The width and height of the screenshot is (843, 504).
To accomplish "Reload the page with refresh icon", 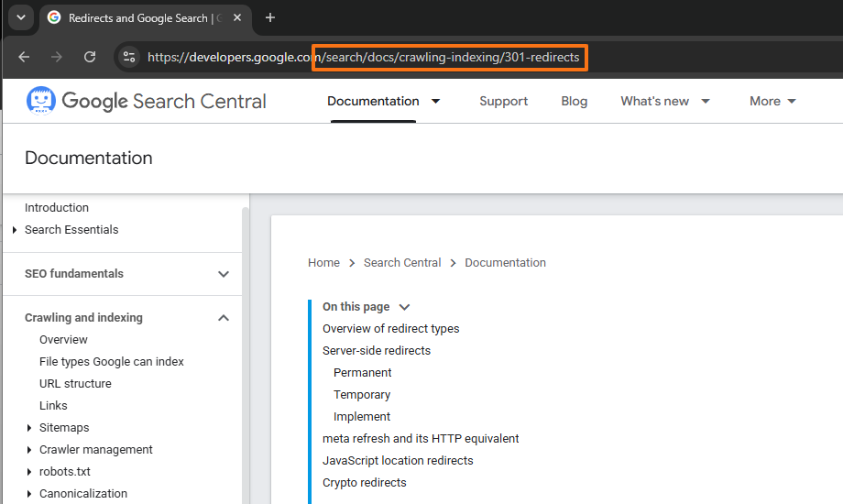I will point(90,57).
